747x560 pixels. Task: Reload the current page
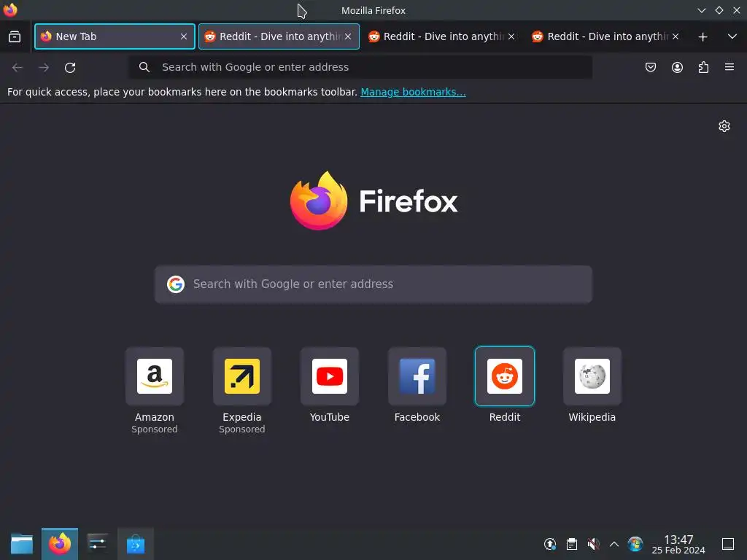[70, 68]
